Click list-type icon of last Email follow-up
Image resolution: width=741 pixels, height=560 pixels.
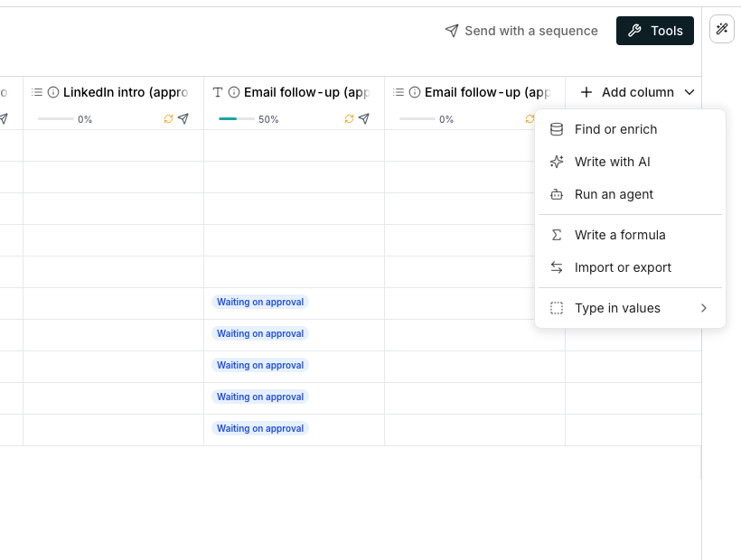coord(399,92)
